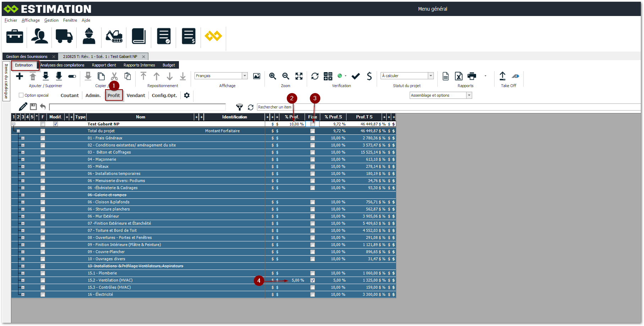Click the briefcase icon in main toolbar
Viewport: 644px width, 326px height.
point(15,36)
